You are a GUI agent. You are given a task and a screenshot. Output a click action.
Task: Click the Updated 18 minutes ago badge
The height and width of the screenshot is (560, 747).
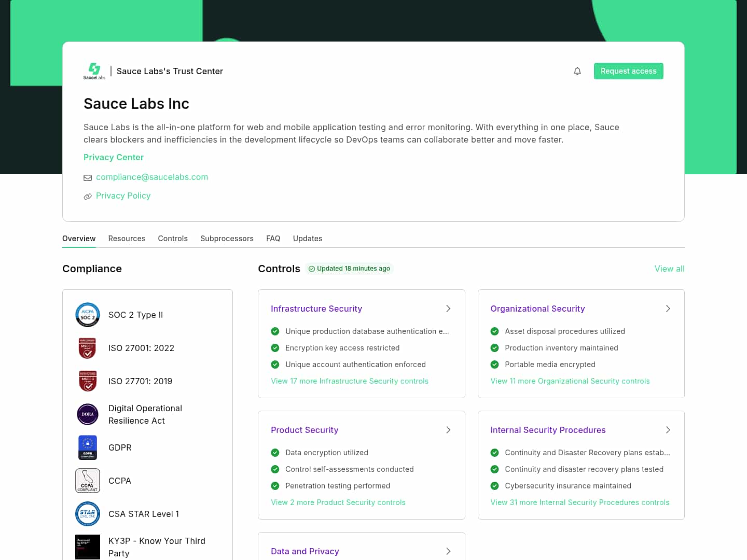click(349, 269)
